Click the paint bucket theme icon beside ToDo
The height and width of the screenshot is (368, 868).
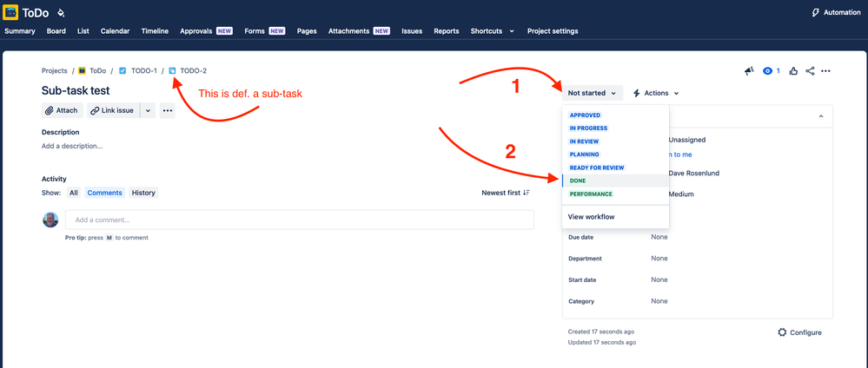point(61,12)
